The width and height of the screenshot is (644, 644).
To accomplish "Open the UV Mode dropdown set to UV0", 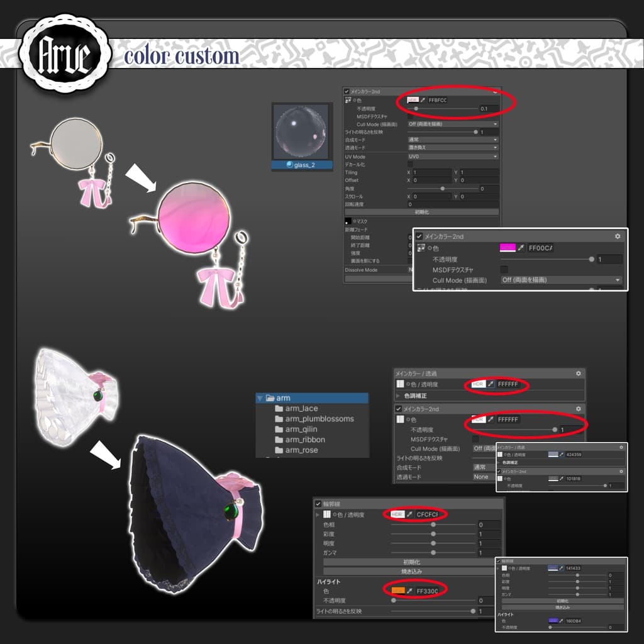I will click(x=453, y=157).
